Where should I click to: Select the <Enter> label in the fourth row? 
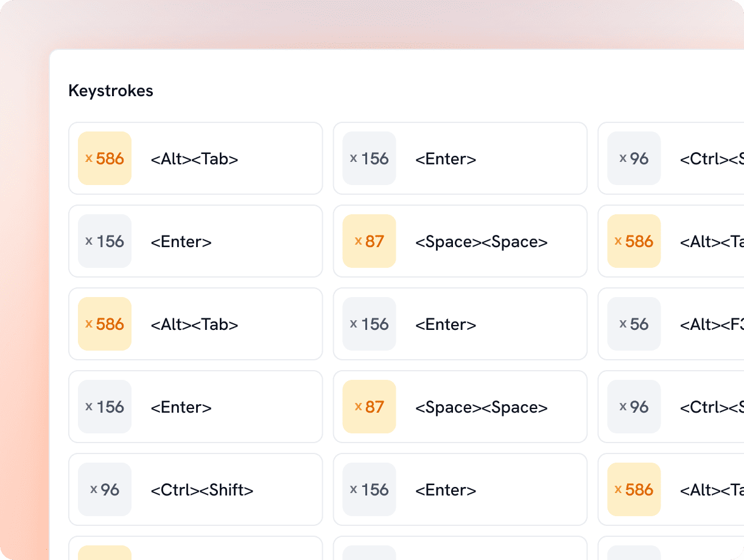click(x=181, y=407)
